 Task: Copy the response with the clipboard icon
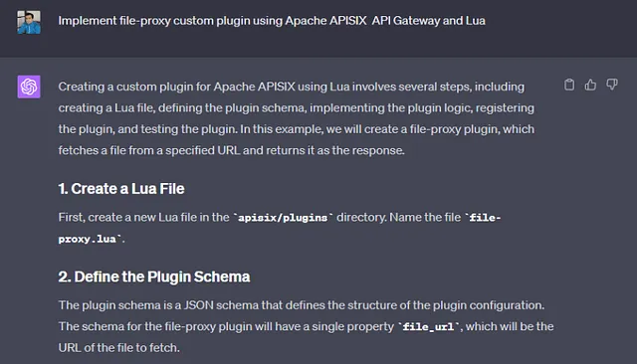(569, 85)
